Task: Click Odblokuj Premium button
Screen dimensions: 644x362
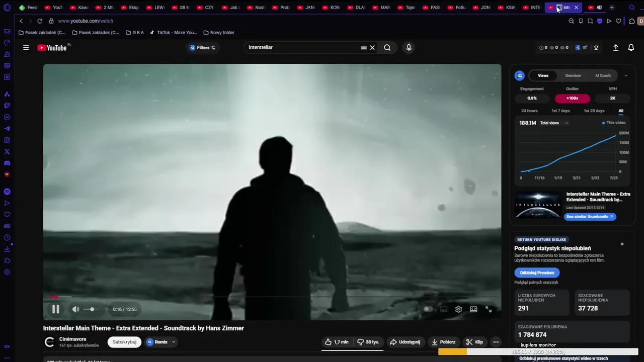Action: pyautogui.click(x=537, y=273)
